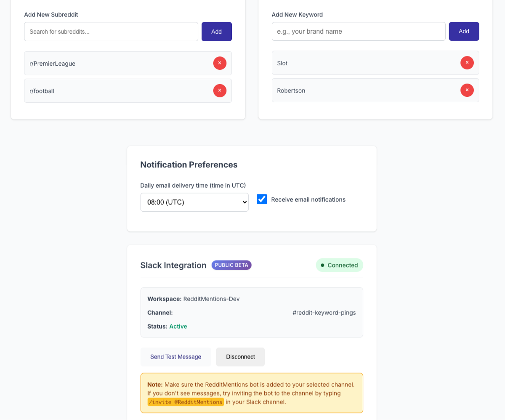The image size is (505, 420).
Task: Remove the r/PremierLeague subreddit
Action: 220,63
